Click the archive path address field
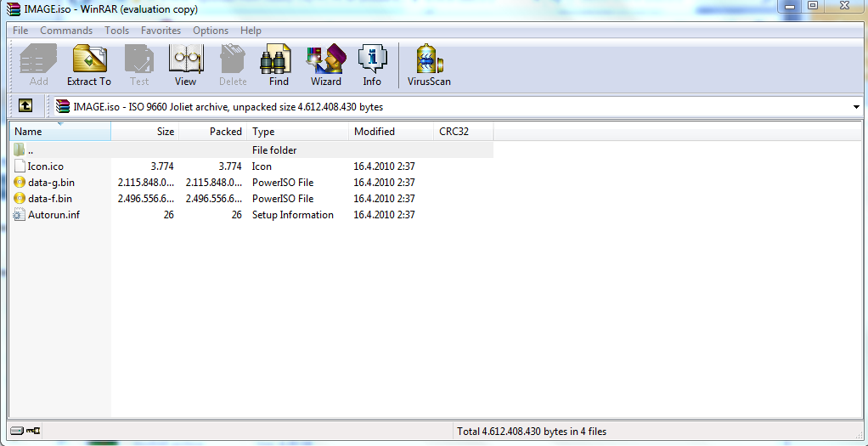 click(x=457, y=106)
